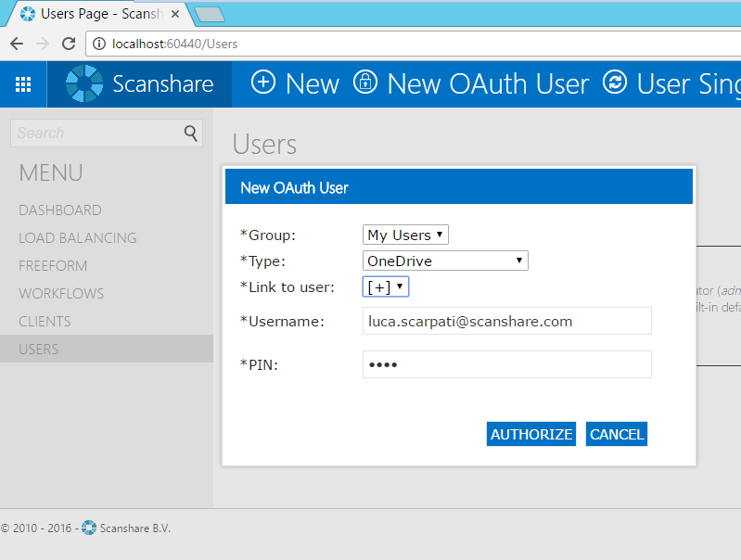741x560 pixels.
Task: Select Users in the sidebar menu
Action: pos(107,349)
